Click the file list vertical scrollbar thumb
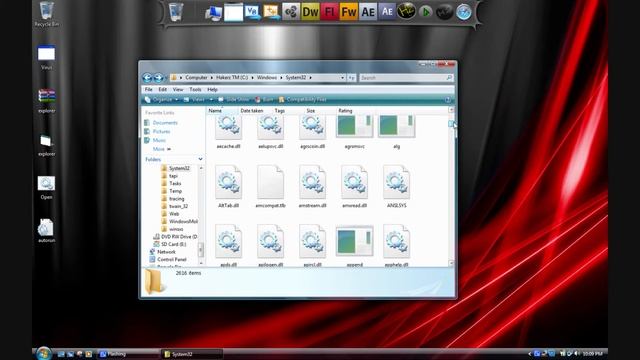The width and height of the screenshot is (640, 360). coord(451,123)
